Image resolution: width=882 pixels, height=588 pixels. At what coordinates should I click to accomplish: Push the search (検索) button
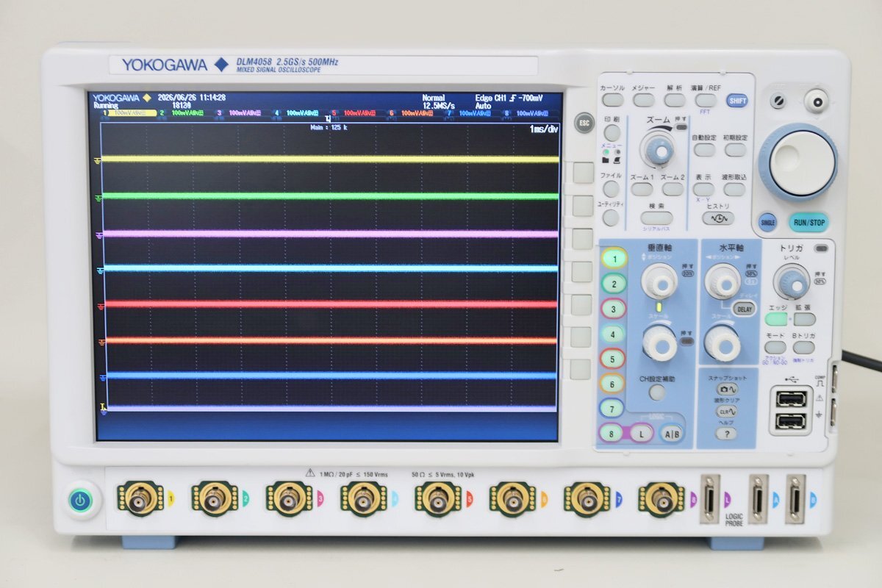pyautogui.click(x=656, y=218)
